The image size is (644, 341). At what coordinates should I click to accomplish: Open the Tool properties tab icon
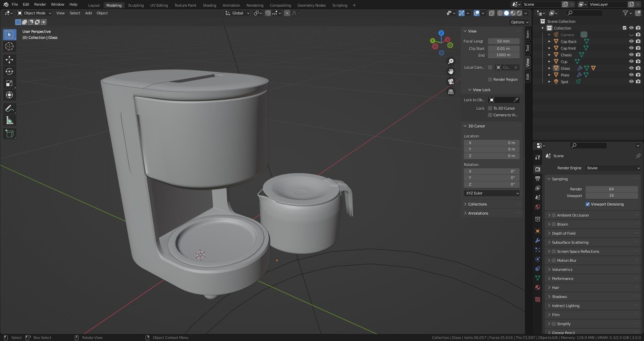(538, 157)
